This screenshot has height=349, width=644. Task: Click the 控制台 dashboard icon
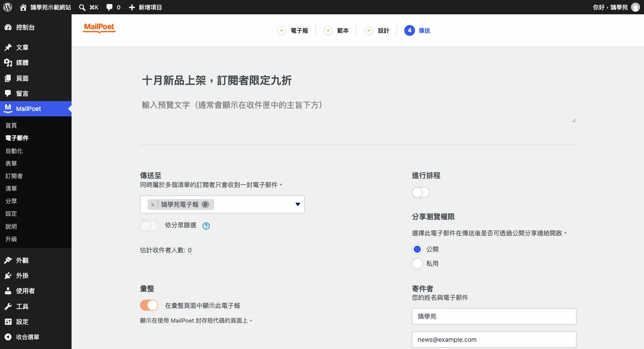click(8, 27)
